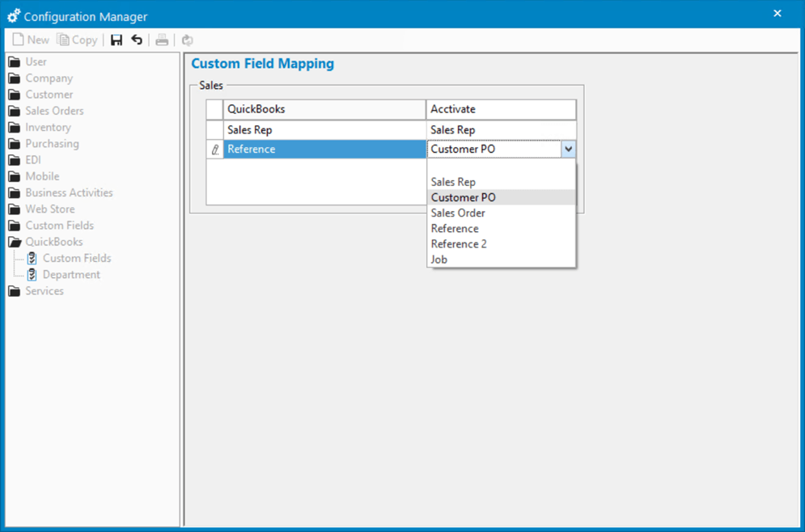The width and height of the screenshot is (805, 532).
Task: Choose Sales Order from the dropdown list
Action: click(458, 213)
